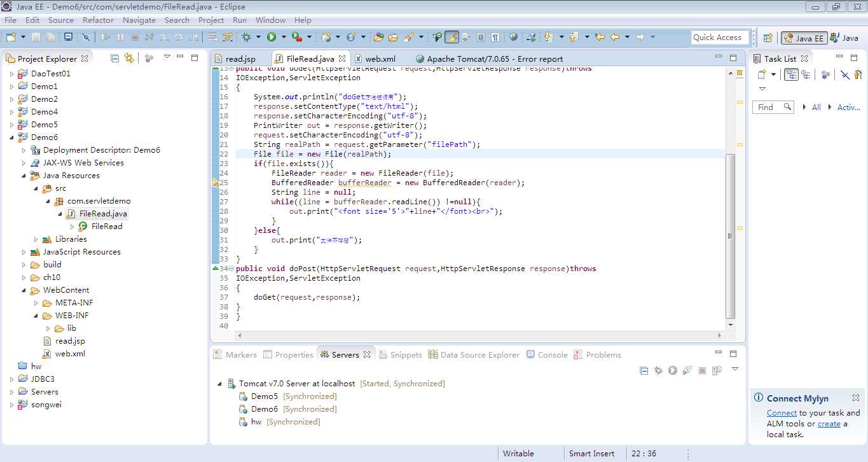Click Open Web Browser globe icon
The height and width of the screenshot is (462, 868).
point(513,37)
